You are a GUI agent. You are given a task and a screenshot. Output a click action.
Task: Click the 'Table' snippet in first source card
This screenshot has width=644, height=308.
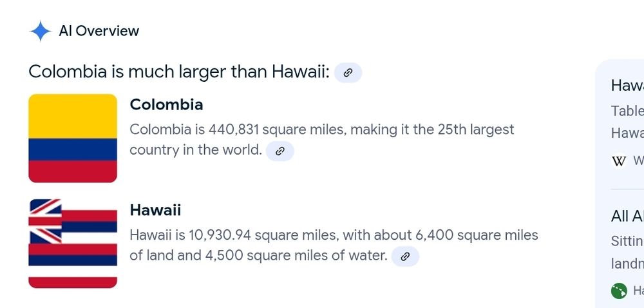point(627,111)
